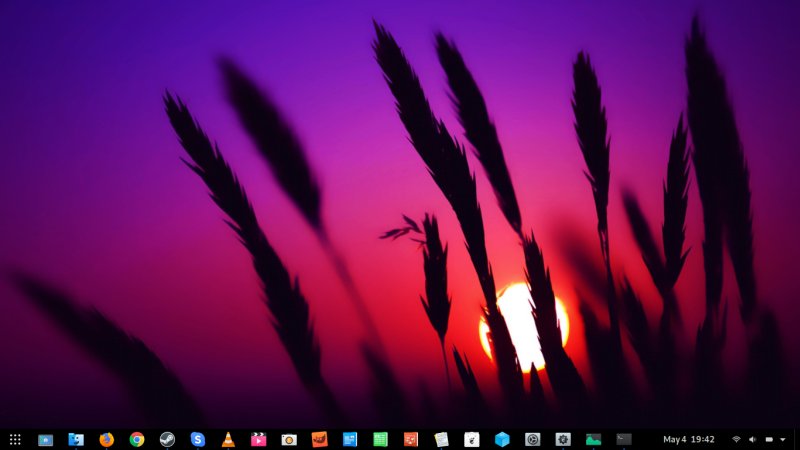Open the blue Writer document app
The image size is (800, 450).
click(x=350, y=439)
